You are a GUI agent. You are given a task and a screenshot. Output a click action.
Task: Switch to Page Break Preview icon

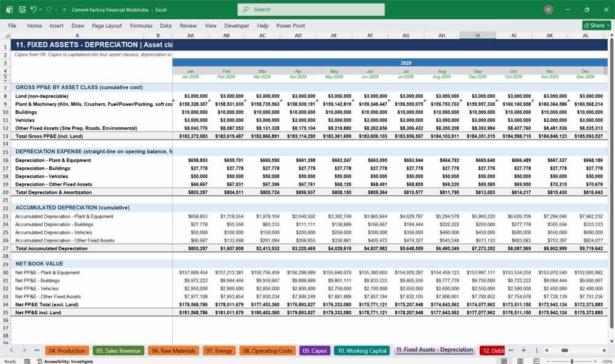pos(536,362)
